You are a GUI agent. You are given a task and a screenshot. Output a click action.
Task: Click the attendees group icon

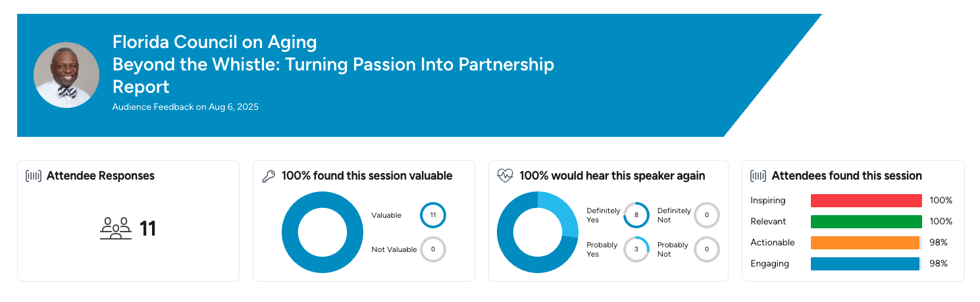point(116,229)
